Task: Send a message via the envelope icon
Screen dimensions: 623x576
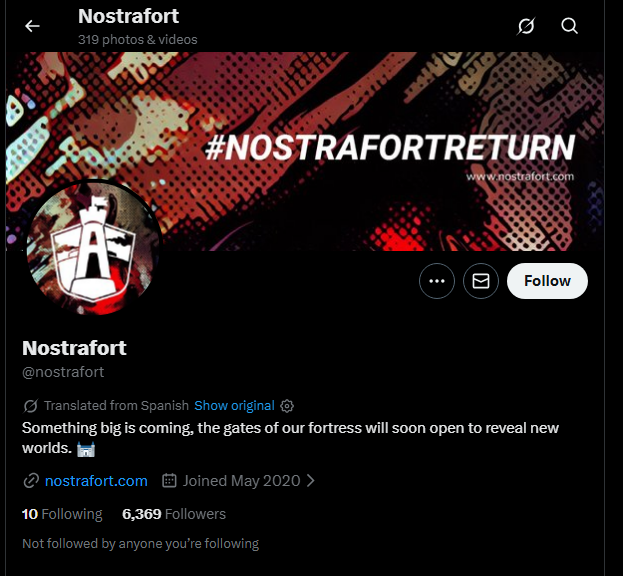Action: point(481,282)
